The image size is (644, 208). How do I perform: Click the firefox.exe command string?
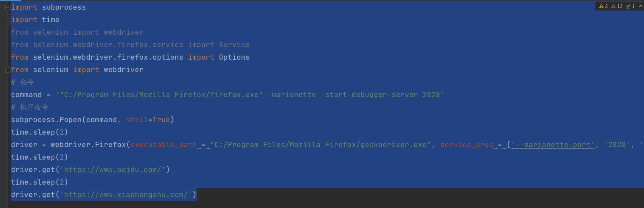249,95
